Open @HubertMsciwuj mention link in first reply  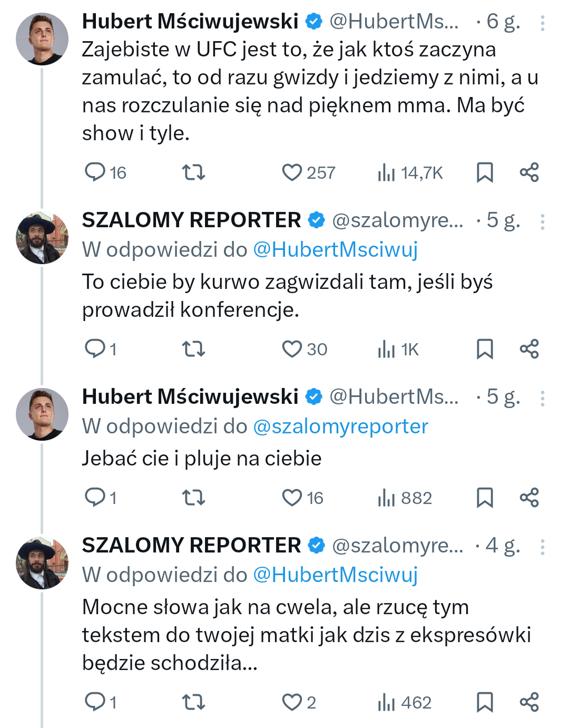[335, 249]
